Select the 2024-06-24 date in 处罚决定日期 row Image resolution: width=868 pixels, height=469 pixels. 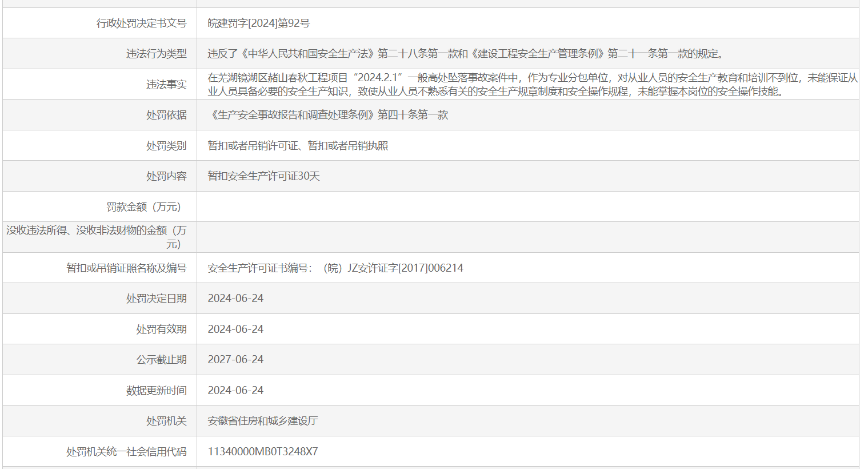click(235, 299)
